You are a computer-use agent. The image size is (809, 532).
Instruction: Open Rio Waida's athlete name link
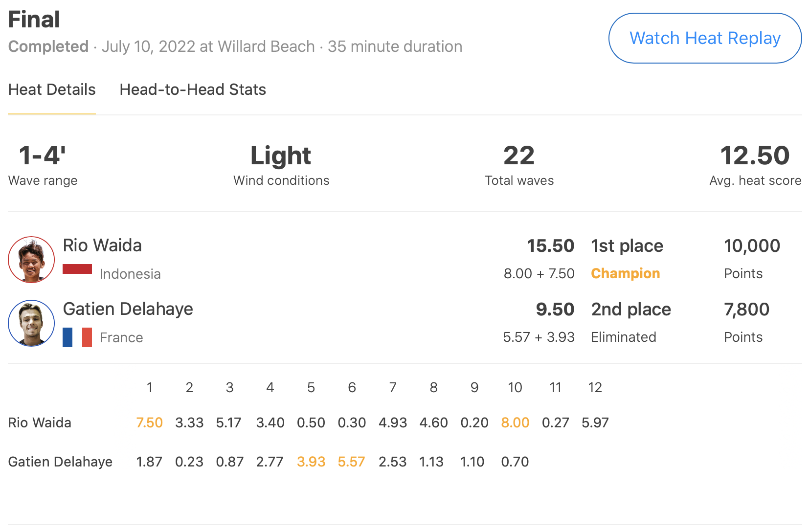tap(102, 245)
